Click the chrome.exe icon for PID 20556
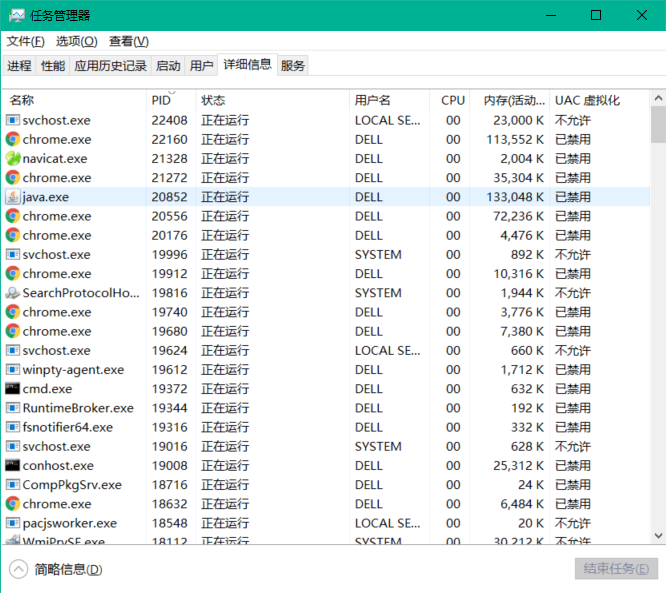 (x=13, y=216)
